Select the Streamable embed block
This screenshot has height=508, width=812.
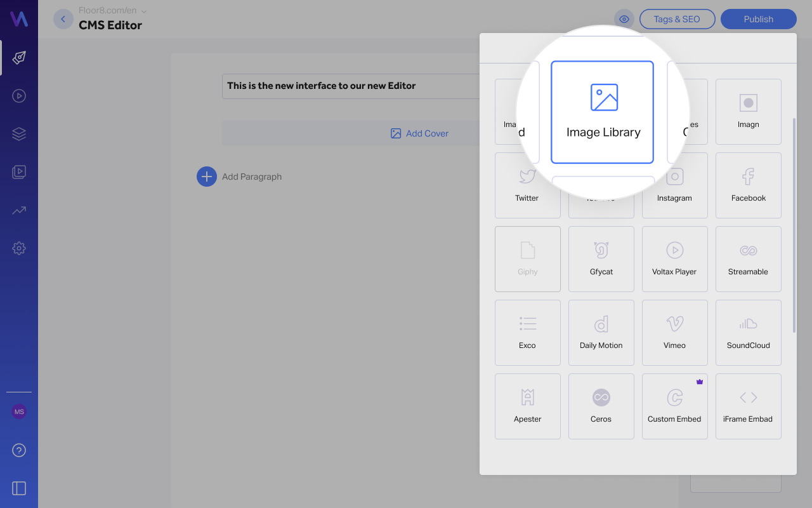tap(749, 259)
